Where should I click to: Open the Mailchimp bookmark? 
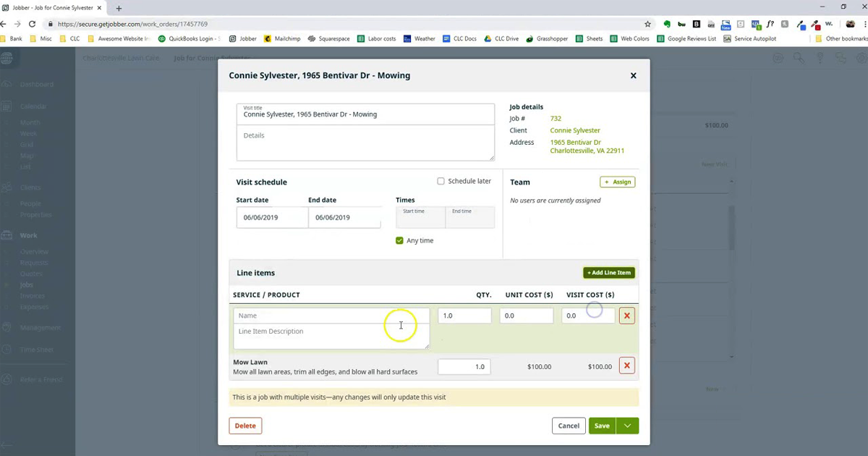click(x=284, y=38)
